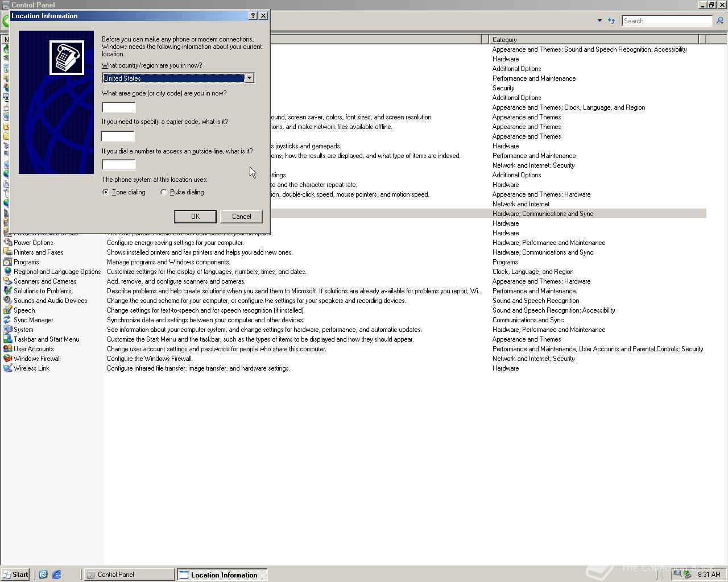Open User Accounts item
The image size is (728, 582).
(x=34, y=349)
